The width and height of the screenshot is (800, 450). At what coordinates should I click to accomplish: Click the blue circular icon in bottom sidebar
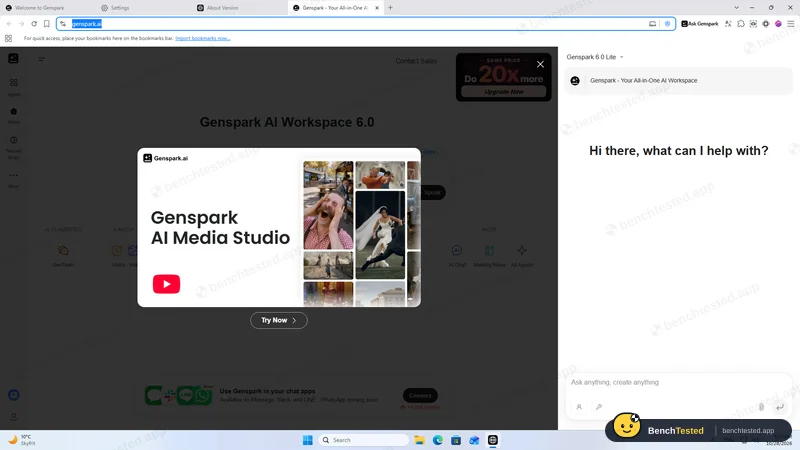[x=14, y=395]
